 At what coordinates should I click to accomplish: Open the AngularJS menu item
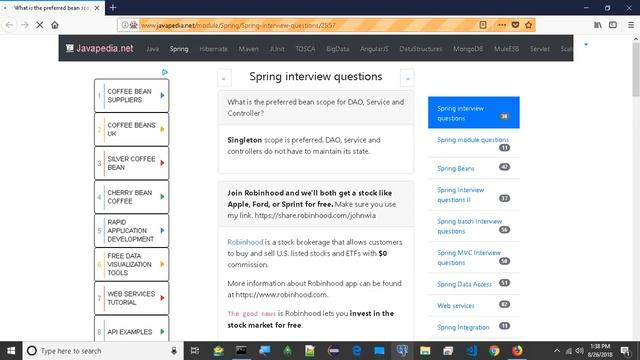(374, 49)
